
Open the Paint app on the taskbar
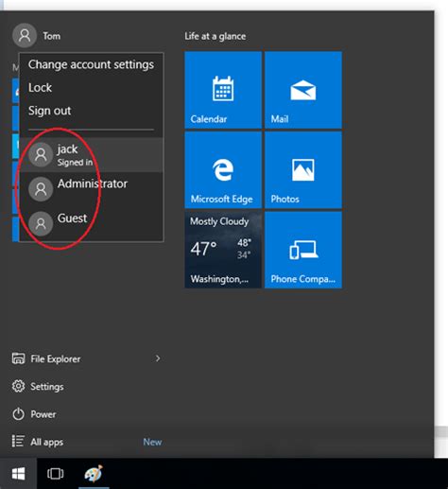click(x=94, y=474)
